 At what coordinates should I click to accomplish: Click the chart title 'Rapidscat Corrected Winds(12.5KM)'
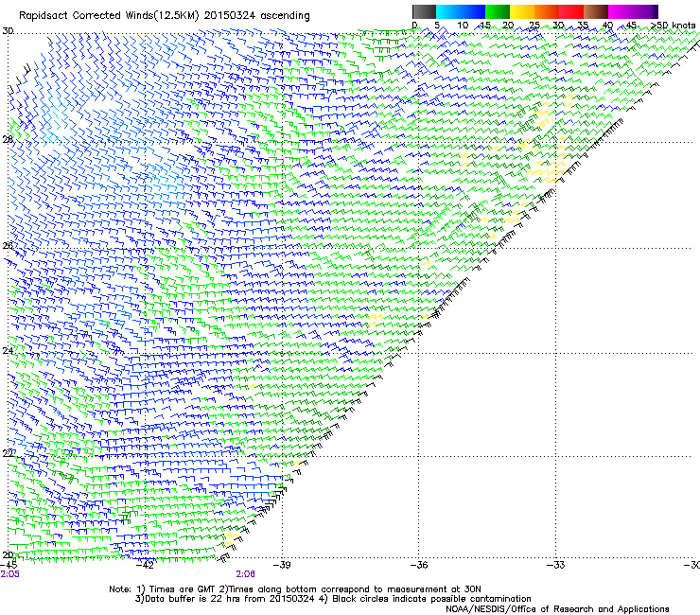click(x=110, y=16)
